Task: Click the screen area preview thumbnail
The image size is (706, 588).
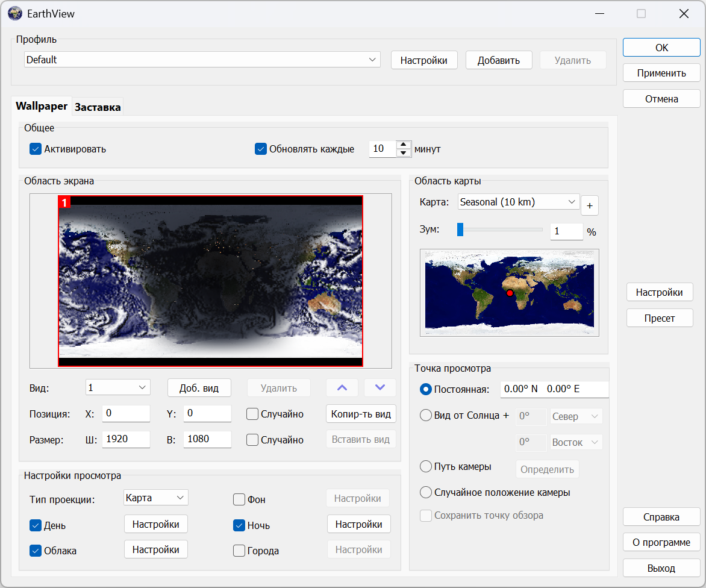Action: 210,281
